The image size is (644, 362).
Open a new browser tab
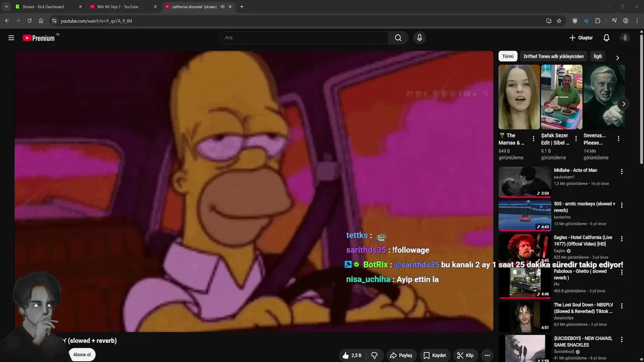(242, 7)
